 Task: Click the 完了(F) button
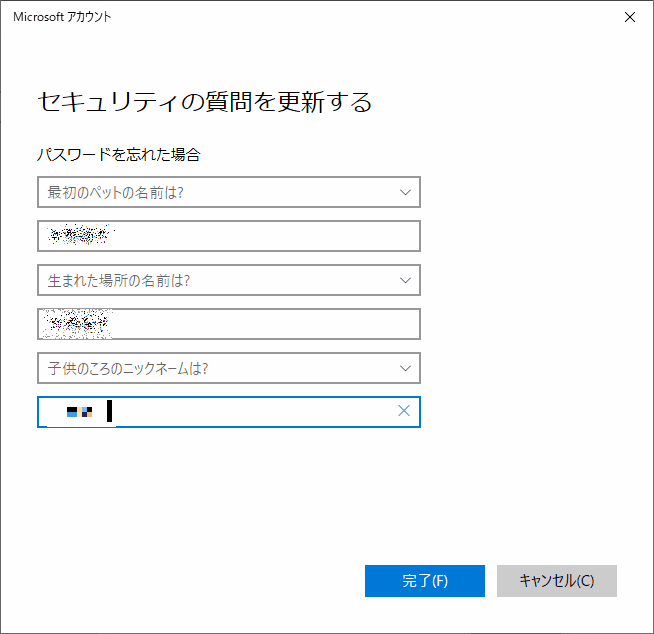coord(425,581)
